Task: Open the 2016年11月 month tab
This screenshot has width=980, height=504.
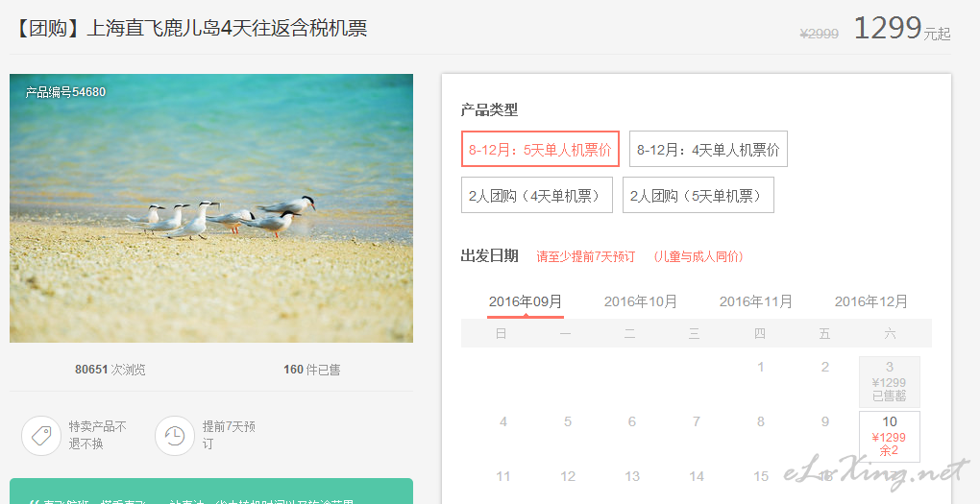Action: pyautogui.click(x=756, y=302)
